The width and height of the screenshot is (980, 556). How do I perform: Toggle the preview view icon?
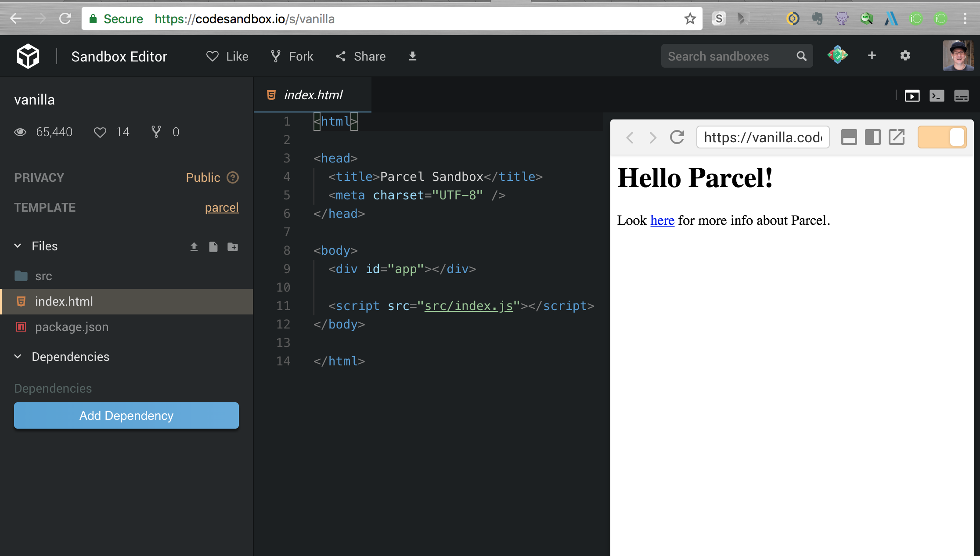click(x=912, y=96)
